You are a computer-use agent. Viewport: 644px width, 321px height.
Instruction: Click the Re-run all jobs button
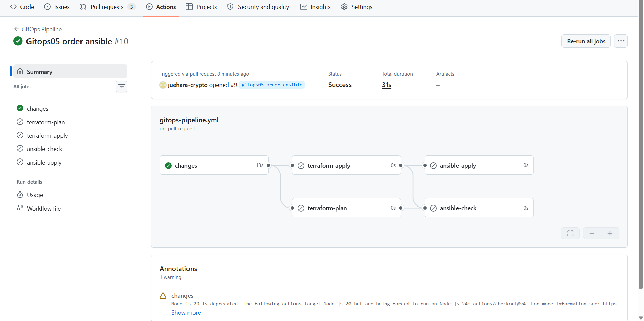point(586,41)
